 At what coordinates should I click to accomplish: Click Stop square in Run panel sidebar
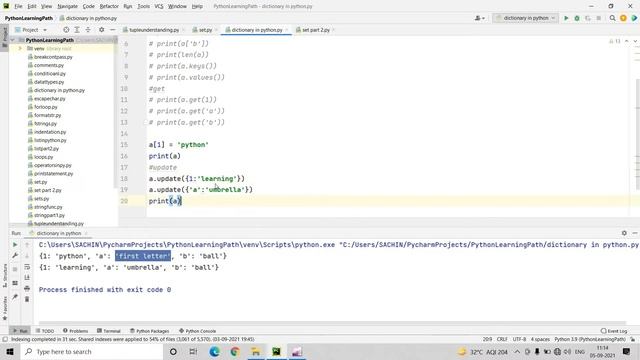coord(15,269)
